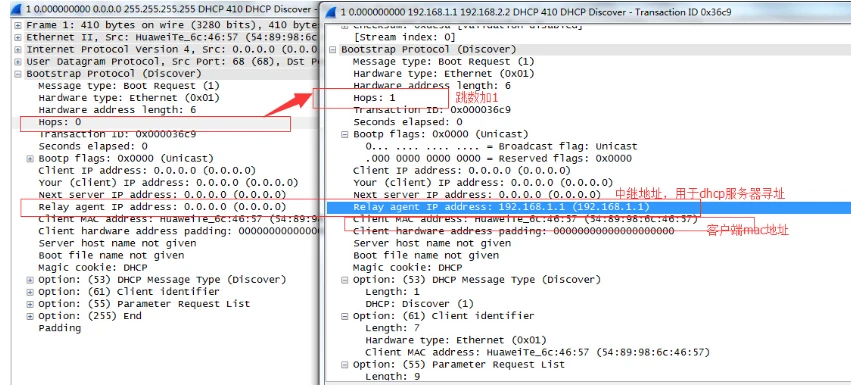
Task: Select 'Client IP address: 0.0.0.0' in left window
Action: 147,170
